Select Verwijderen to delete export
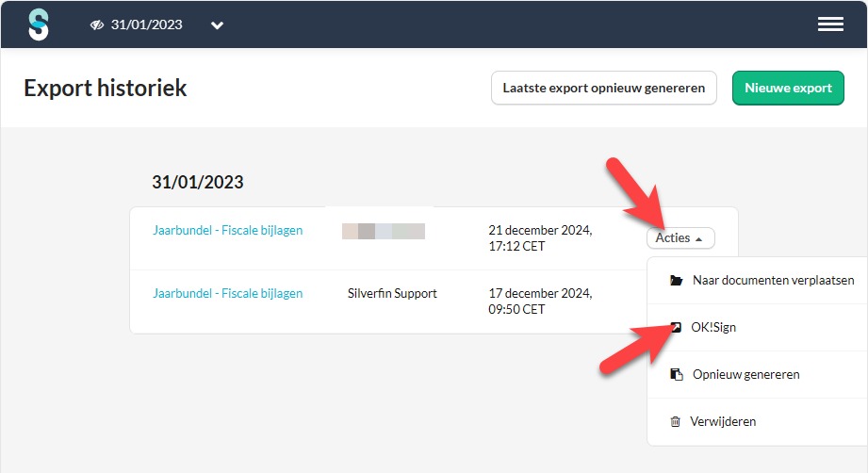868x473 pixels. [758, 421]
